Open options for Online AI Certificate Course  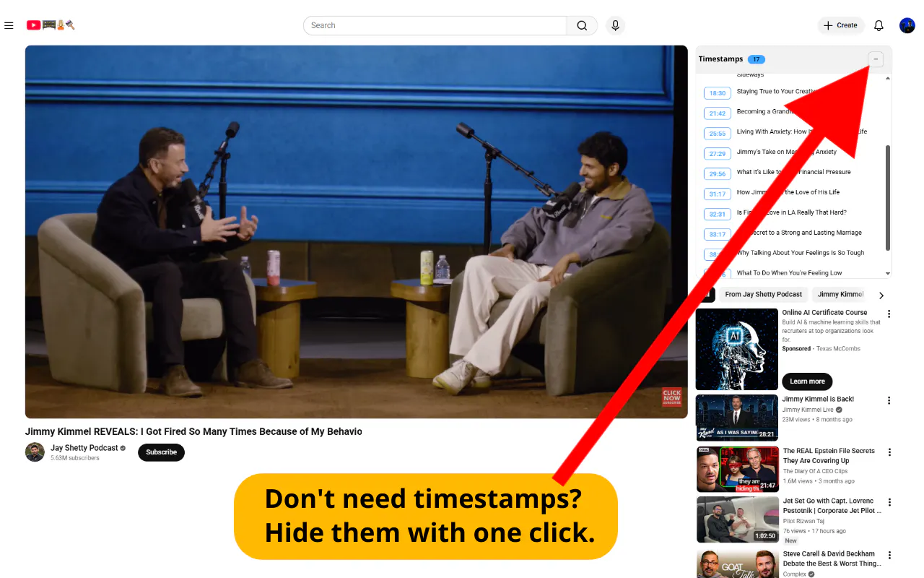pos(889,314)
